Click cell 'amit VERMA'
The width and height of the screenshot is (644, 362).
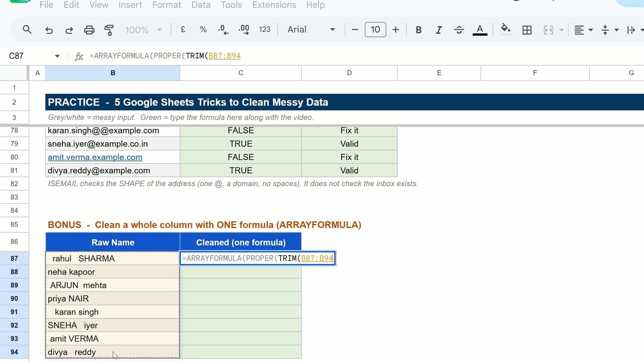[x=113, y=339]
